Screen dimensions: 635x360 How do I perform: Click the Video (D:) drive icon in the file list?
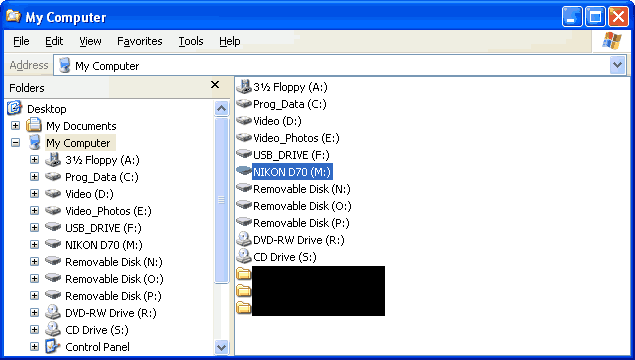pos(244,121)
